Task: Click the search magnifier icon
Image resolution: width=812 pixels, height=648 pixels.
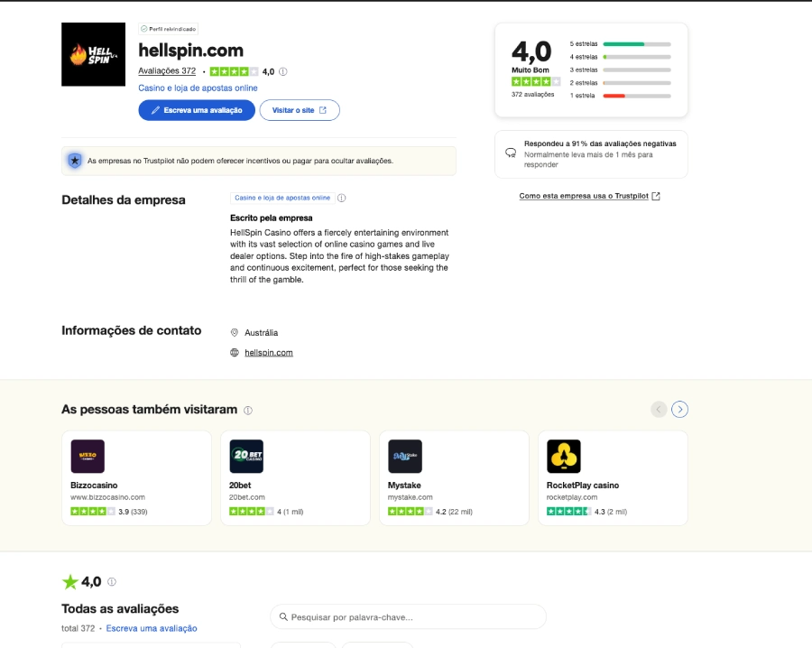Action: coord(283,617)
